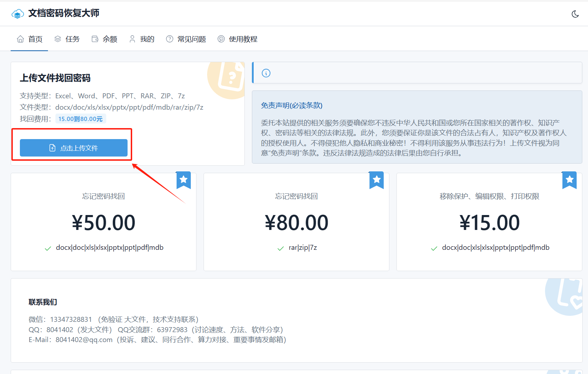The height and width of the screenshot is (374, 588).
Task: Click the 15.00到80.00元 price badge
Action: click(x=81, y=119)
